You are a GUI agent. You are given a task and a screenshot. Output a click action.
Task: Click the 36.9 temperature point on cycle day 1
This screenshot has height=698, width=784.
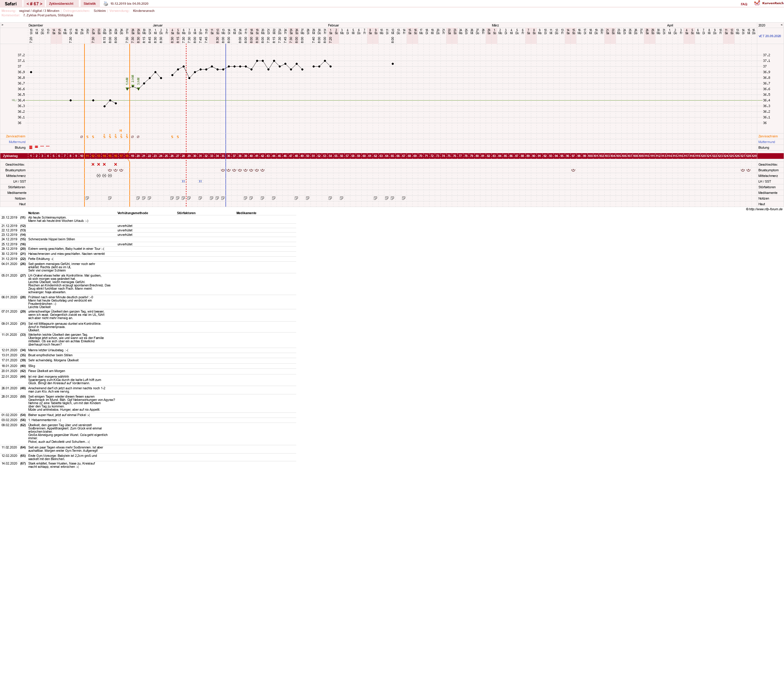pos(31,72)
